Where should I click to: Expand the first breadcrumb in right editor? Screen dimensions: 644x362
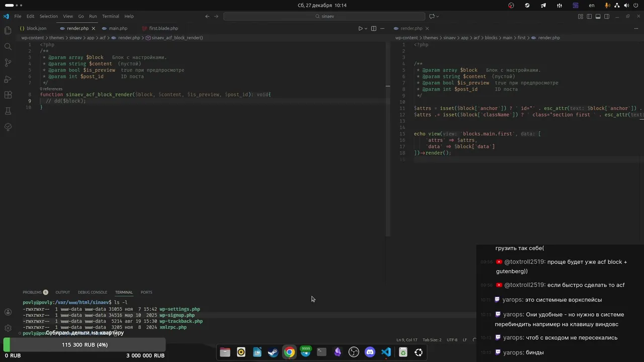pos(521,38)
